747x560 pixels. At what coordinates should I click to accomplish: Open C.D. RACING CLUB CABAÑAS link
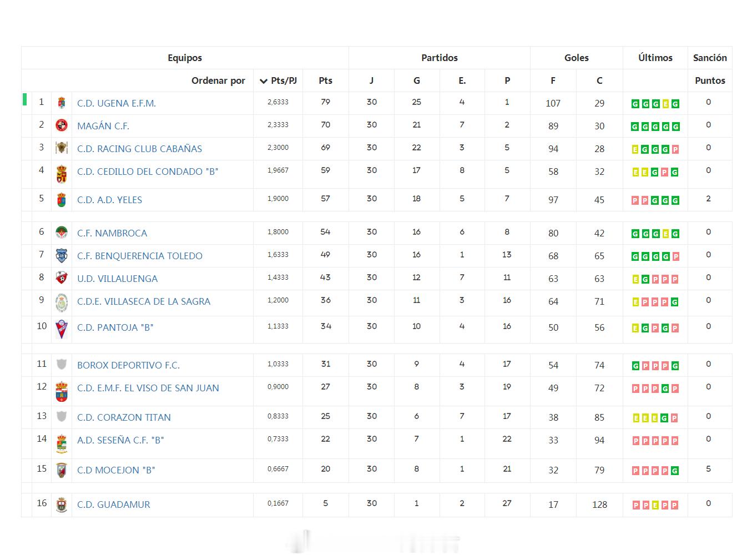click(x=139, y=149)
